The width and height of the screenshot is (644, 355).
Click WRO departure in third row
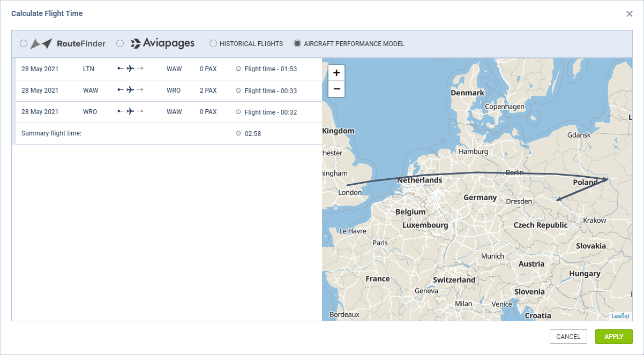click(90, 112)
